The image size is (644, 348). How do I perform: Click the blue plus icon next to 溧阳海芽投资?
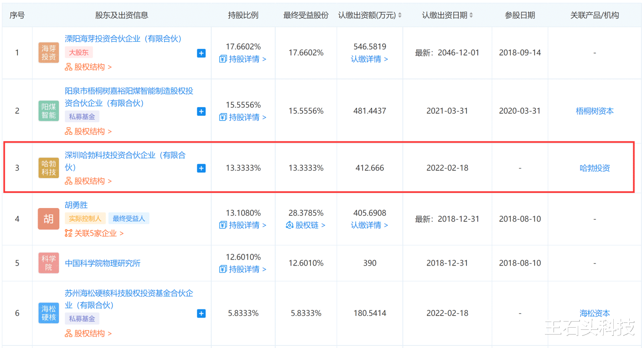point(201,53)
